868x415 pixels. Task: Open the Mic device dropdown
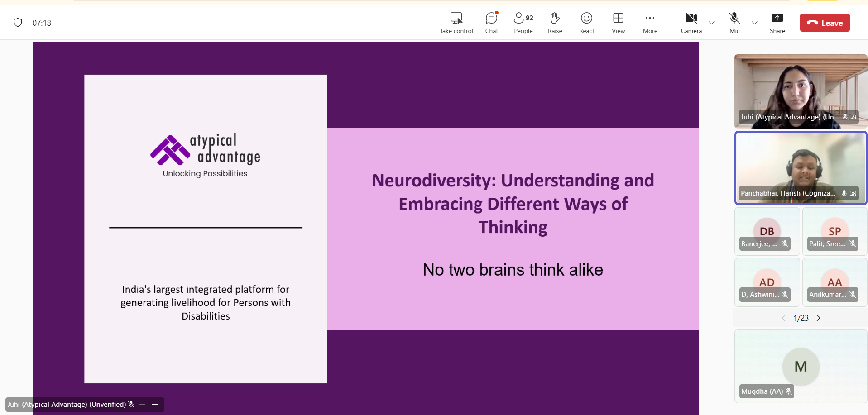point(754,23)
